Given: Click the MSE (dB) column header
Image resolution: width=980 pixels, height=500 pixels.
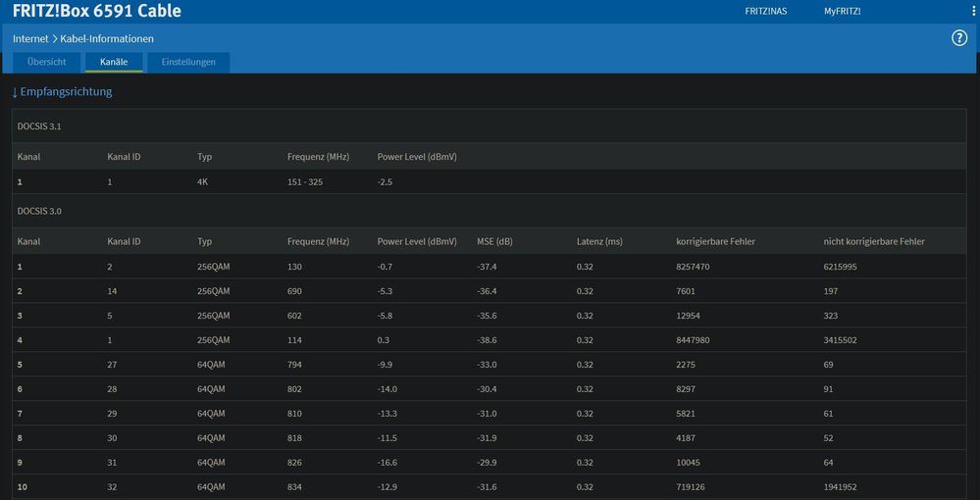Looking at the screenshot, I should 494,241.
